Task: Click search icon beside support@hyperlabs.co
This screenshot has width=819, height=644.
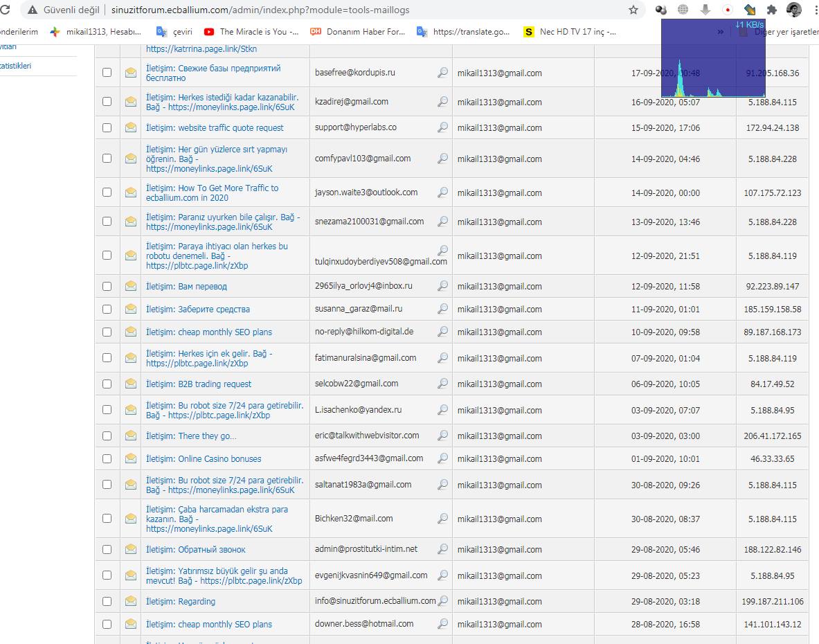Action: click(442, 127)
